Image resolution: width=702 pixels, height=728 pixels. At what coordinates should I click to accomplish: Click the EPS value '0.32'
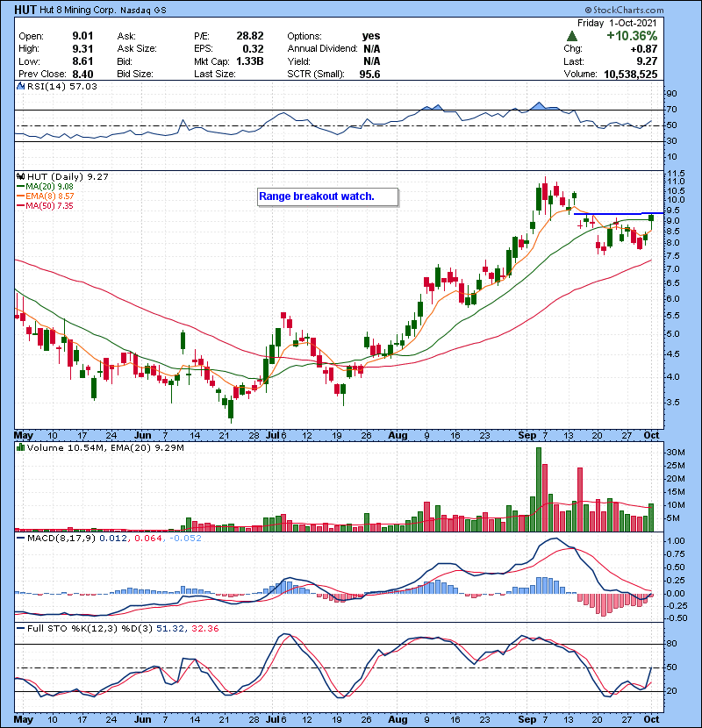pyautogui.click(x=253, y=49)
